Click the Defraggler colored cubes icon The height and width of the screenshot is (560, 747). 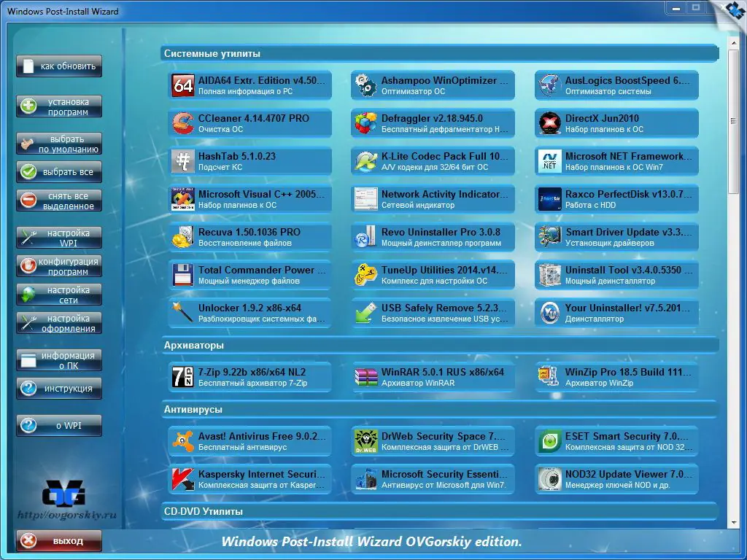click(366, 123)
